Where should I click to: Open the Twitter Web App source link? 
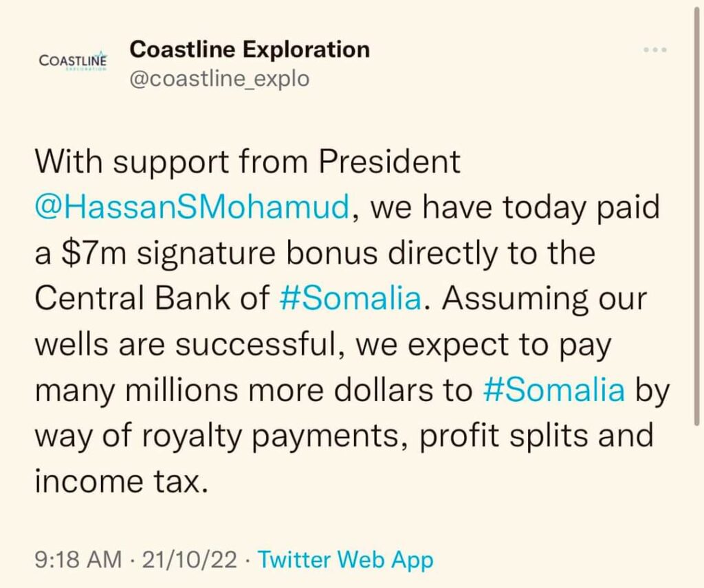click(346, 561)
